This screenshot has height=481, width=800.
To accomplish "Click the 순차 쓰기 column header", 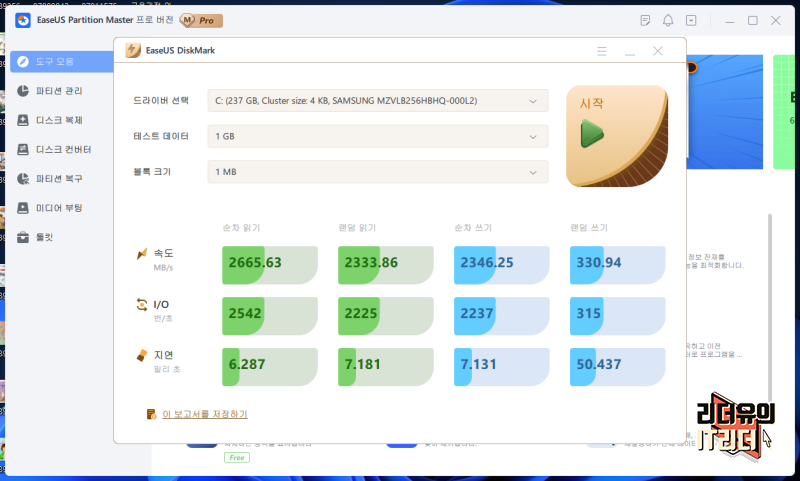I will tap(473, 227).
